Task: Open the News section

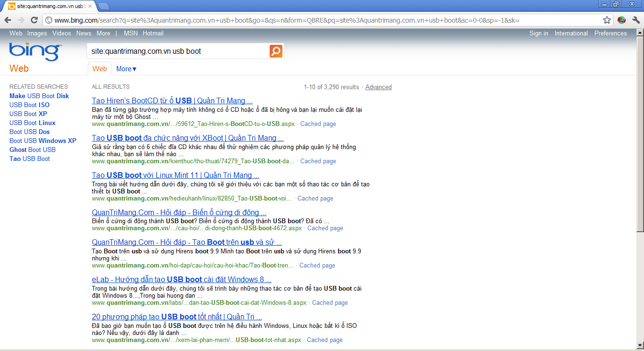Action: (x=83, y=33)
